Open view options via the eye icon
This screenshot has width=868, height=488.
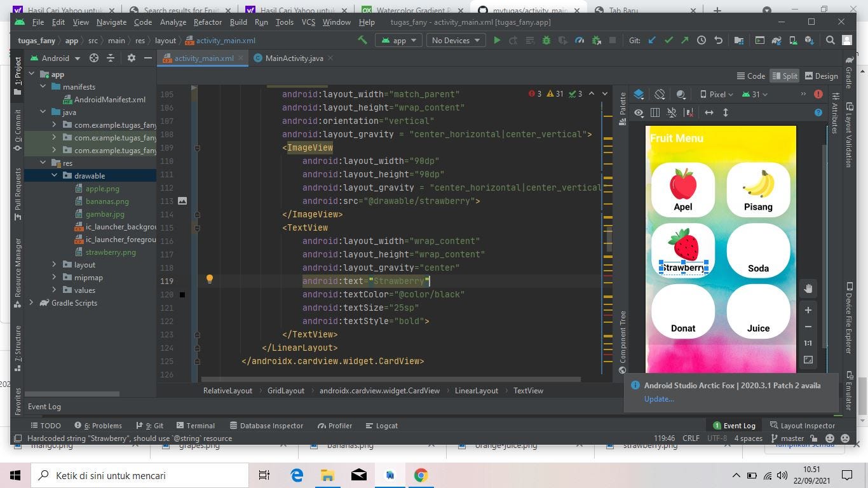point(639,112)
